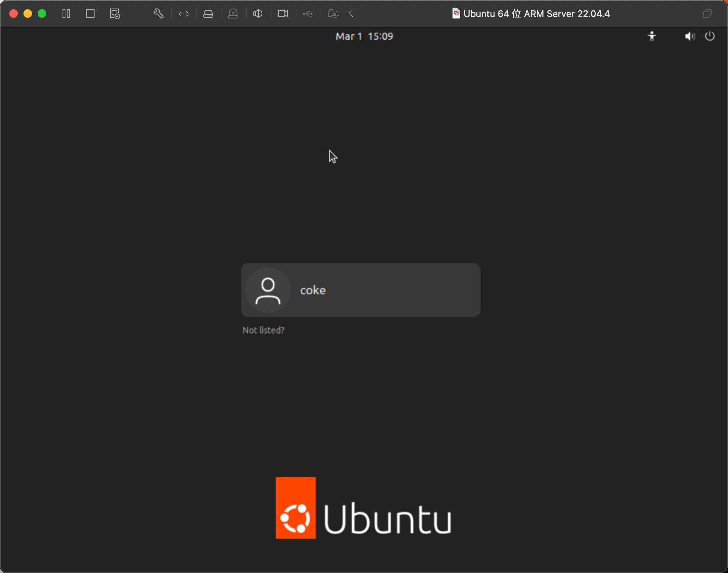This screenshot has width=728, height=573.
Task: Pause the virtual machine
Action: (x=66, y=14)
